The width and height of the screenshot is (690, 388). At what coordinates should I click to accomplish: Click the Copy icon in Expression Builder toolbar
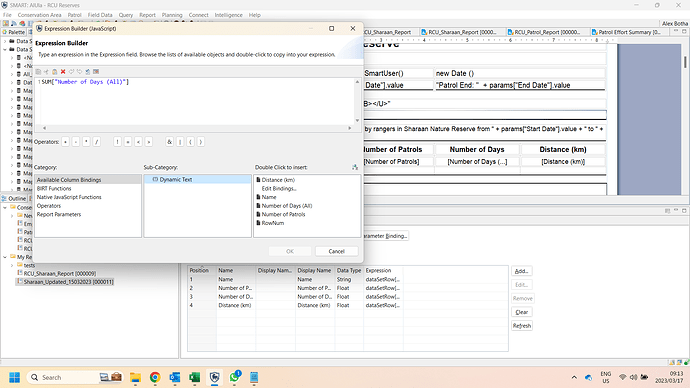pyautogui.click(x=38, y=72)
